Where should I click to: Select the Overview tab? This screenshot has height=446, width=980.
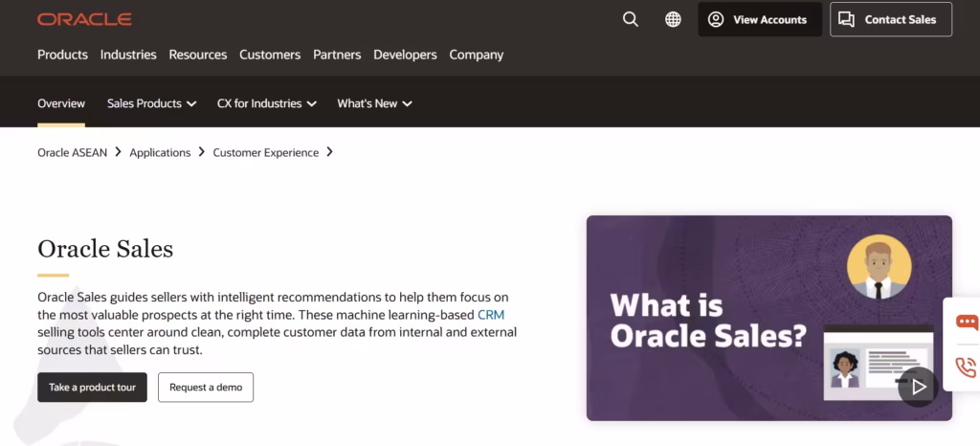click(x=61, y=103)
